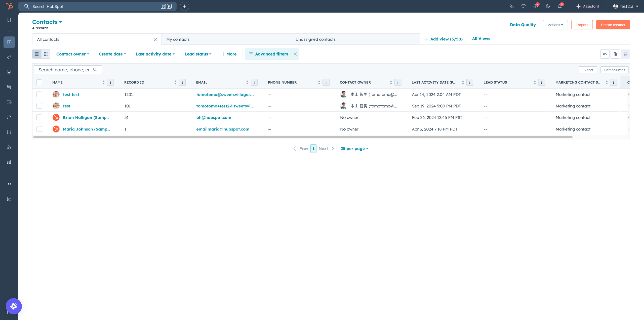Click the bookmarks sidebar icon
Screen dimensions: 644x320
point(9,20)
